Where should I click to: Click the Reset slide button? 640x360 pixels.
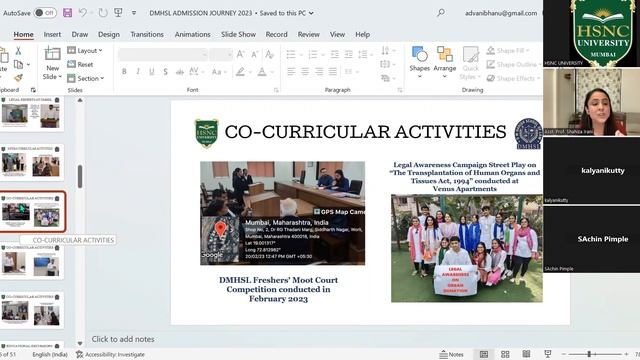click(x=80, y=64)
